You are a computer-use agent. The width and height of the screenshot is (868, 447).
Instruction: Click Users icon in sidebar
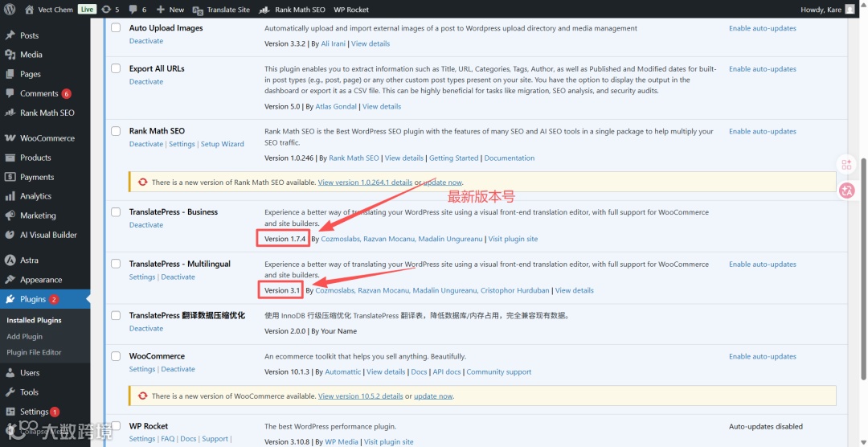click(10, 373)
